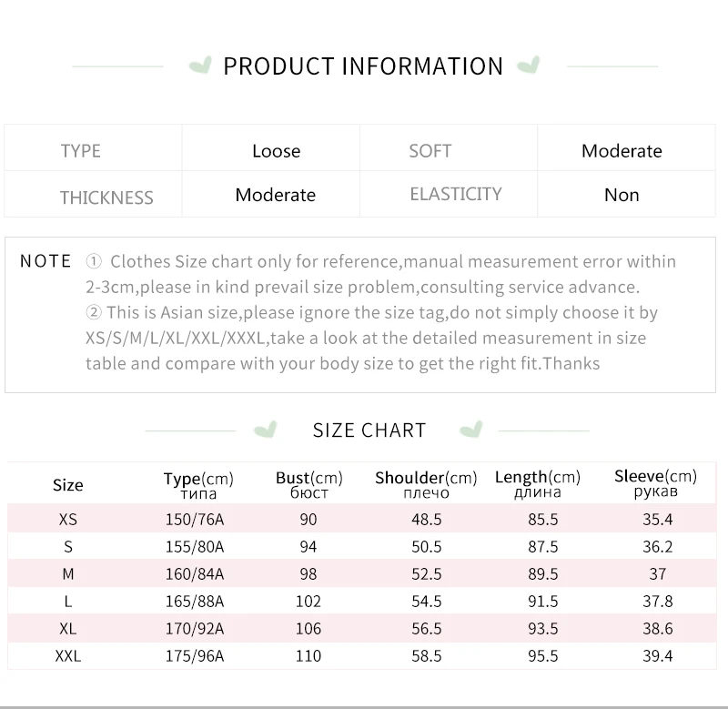Select the TYPE label cell
Image resolution: width=728 pixels, height=709 pixels.
(81, 151)
